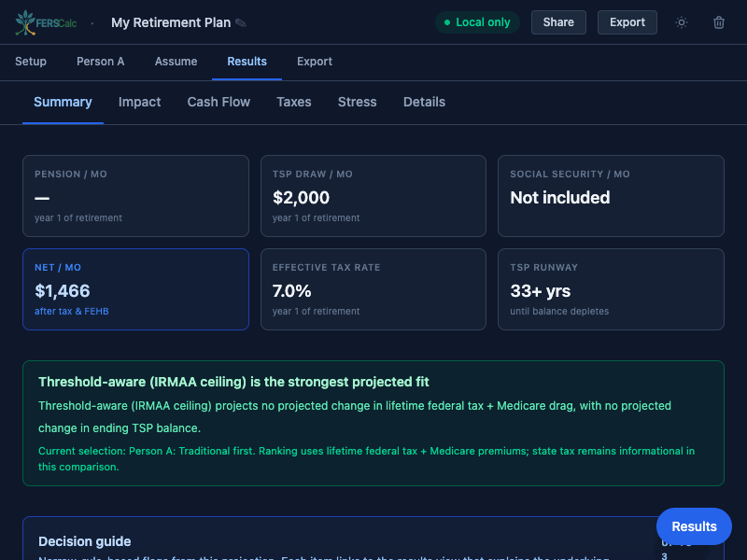Screen dimensions: 747x560
Task: Click the PENSION / MO card
Action: pos(135,196)
